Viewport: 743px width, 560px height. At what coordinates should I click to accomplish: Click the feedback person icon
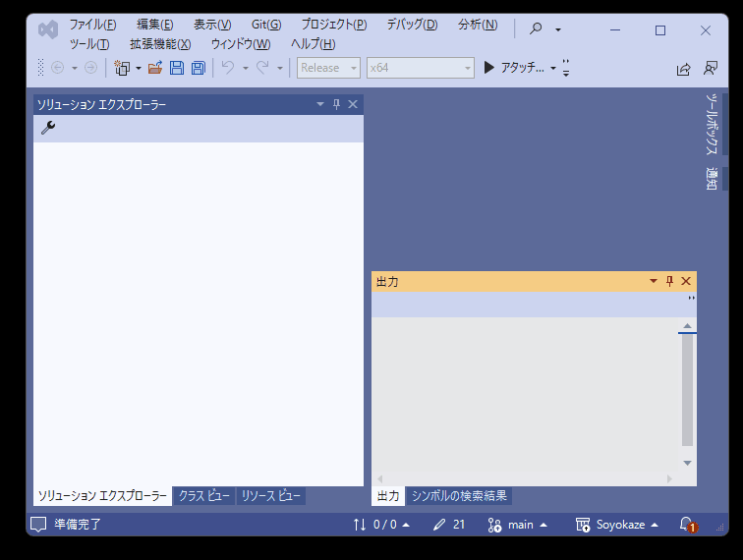[711, 68]
